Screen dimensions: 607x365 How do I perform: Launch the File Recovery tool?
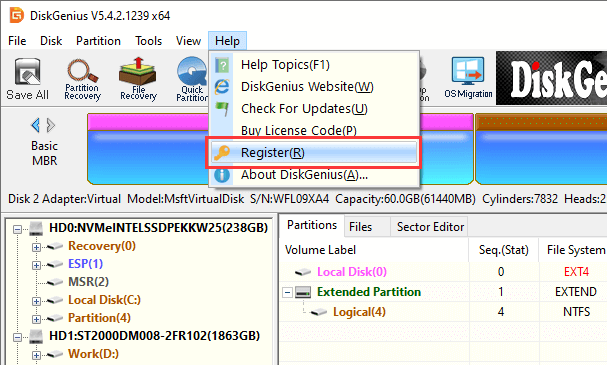coord(138,79)
